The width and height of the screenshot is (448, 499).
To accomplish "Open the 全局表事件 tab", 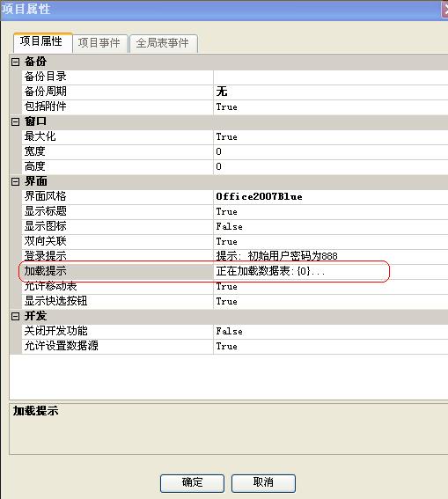I will (x=163, y=43).
